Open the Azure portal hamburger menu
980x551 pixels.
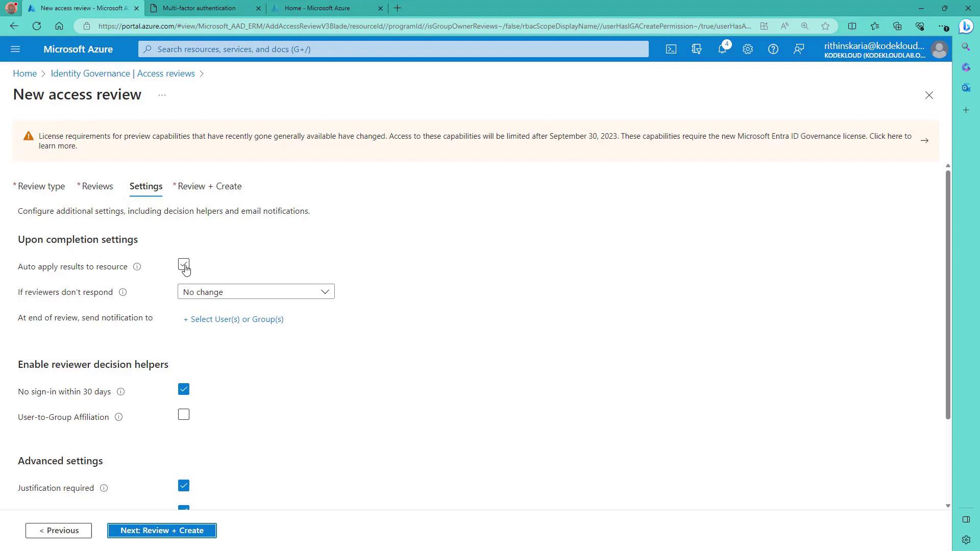pos(15,49)
